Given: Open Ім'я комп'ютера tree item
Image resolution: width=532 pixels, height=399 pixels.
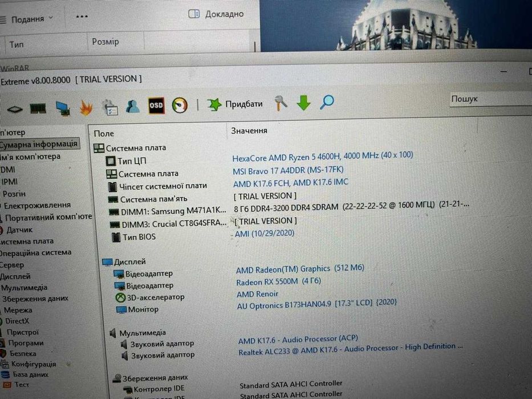Looking at the screenshot, I should [x=31, y=157].
